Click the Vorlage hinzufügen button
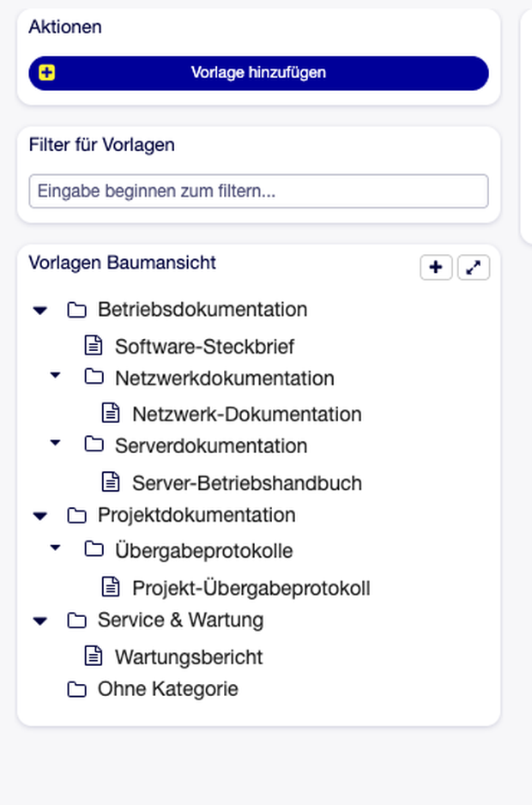Viewport: 532px width, 805px height. click(259, 73)
